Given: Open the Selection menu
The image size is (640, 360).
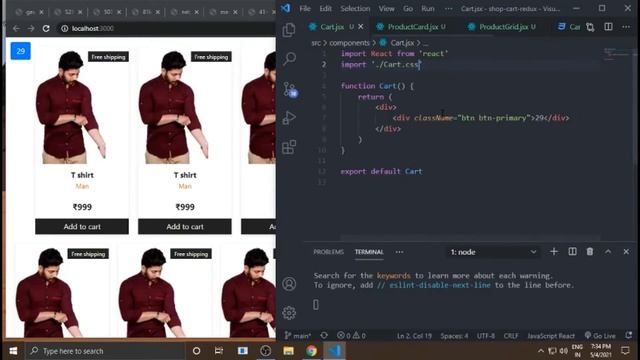Looking at the screenshot, I should point(355,9).
